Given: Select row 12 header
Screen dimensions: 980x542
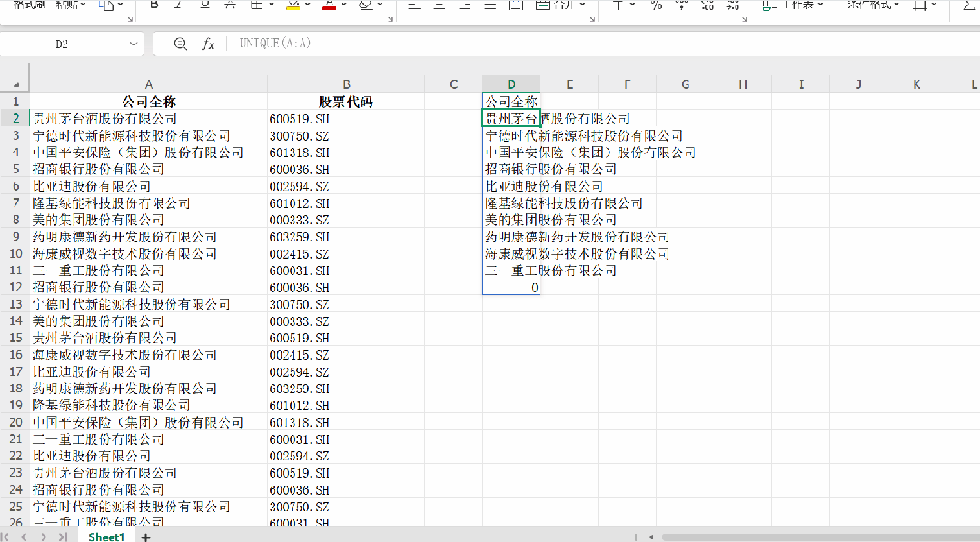Looking at the screenshot, I should click(15, 287).
